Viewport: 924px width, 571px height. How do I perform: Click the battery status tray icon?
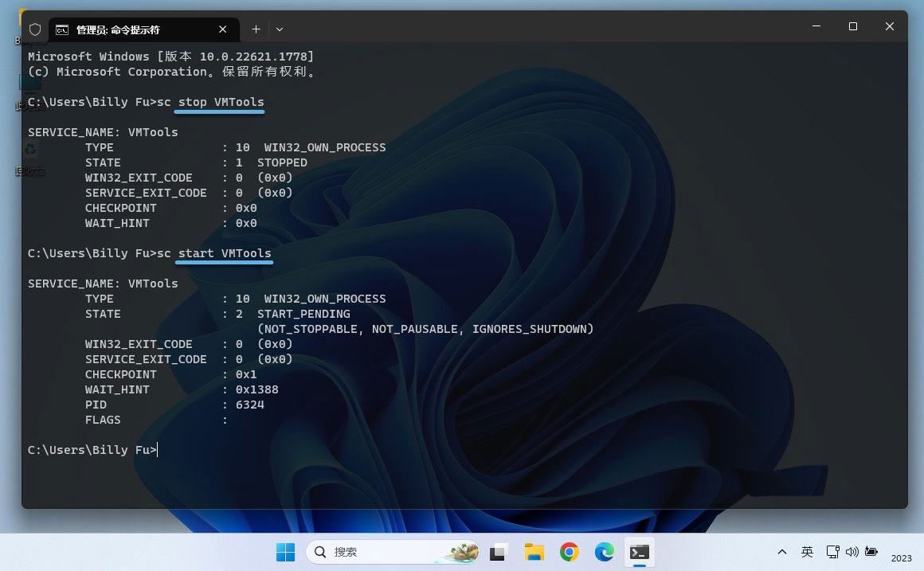point(871,552)
